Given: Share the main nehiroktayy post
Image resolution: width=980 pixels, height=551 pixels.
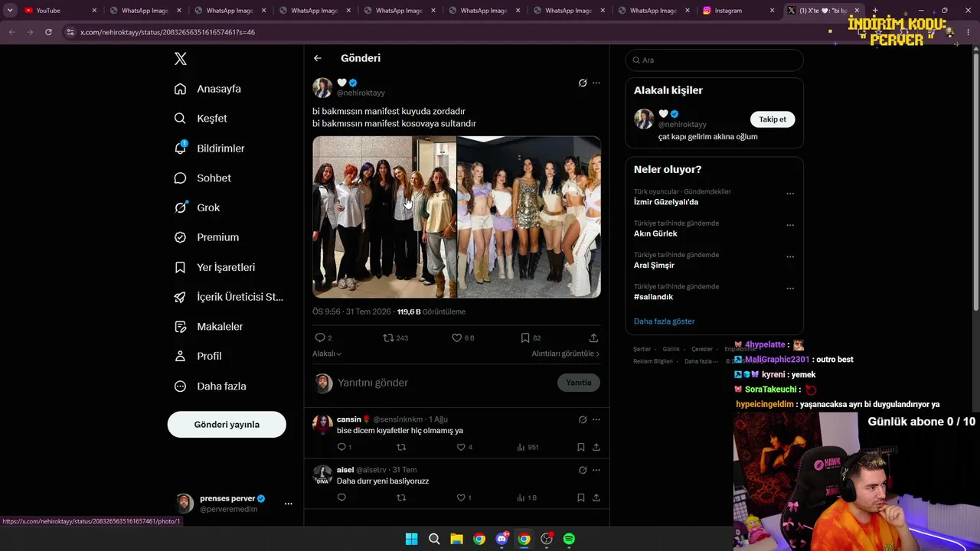Looking at the screenshot, I should tap(593, 337).
